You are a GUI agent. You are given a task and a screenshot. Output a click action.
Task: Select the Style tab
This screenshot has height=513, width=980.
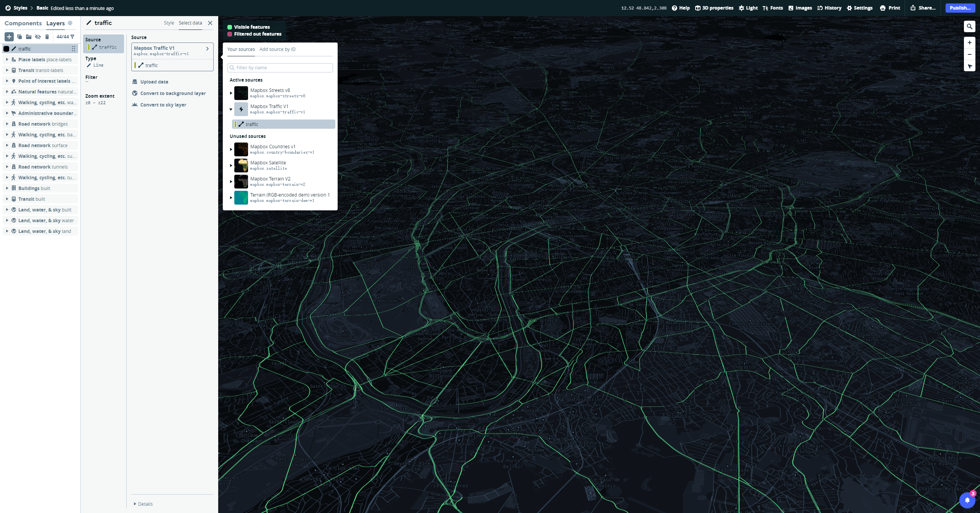[168, 23]
